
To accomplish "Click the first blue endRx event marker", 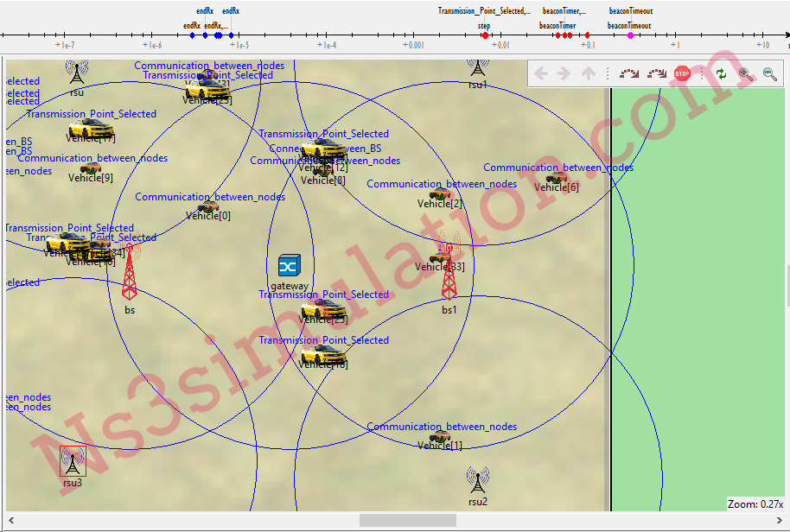I will 192,35.
